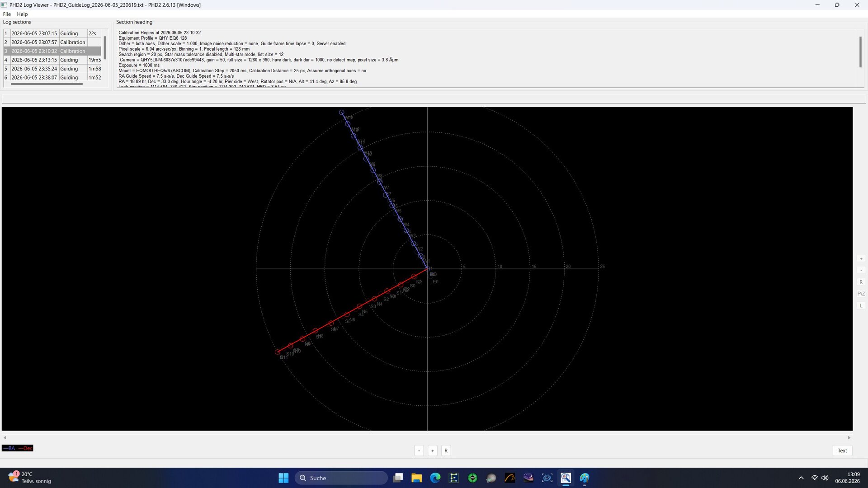
Task: Open the File menu
Action: coord(7,14)
